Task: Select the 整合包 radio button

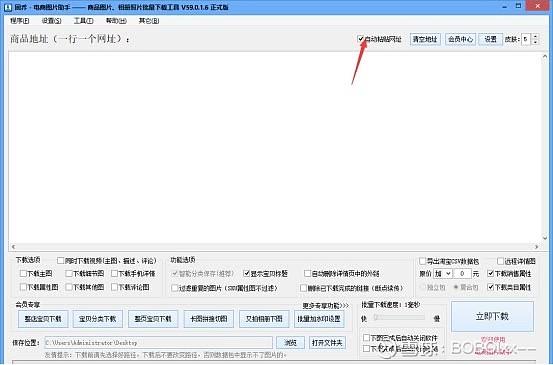Action: (456, 287)
